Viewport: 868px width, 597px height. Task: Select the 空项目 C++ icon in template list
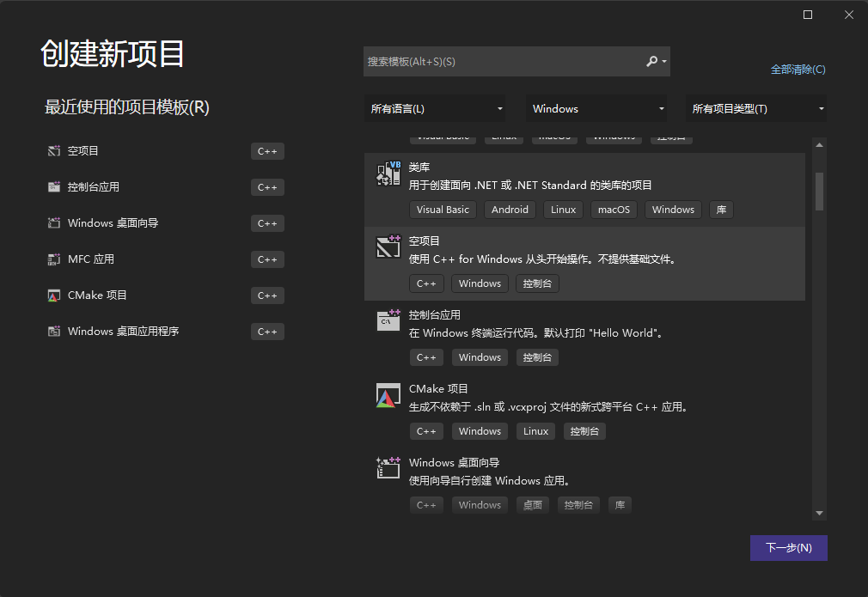click(388, 247)
